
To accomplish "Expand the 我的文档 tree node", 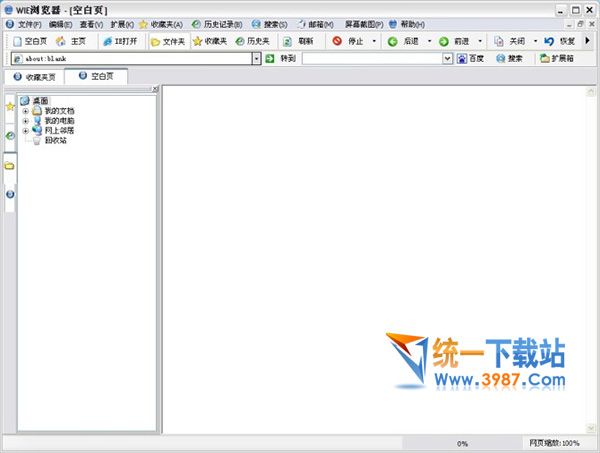I will point(25,111).
